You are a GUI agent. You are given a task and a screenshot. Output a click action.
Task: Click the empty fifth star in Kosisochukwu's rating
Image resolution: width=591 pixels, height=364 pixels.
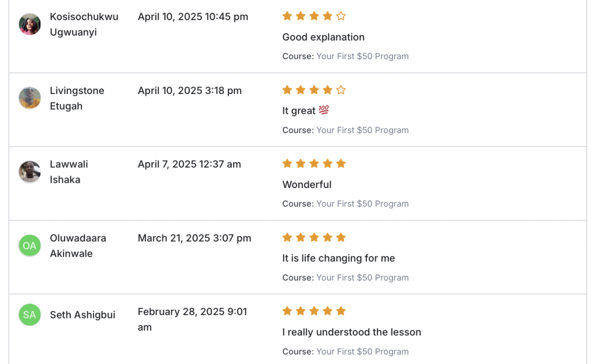click(x=341, y=16)
